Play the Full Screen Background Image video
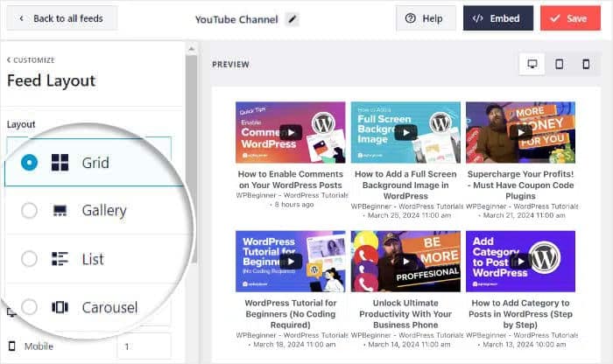Screen dimensions: 613x364 (x=405, y=133)
